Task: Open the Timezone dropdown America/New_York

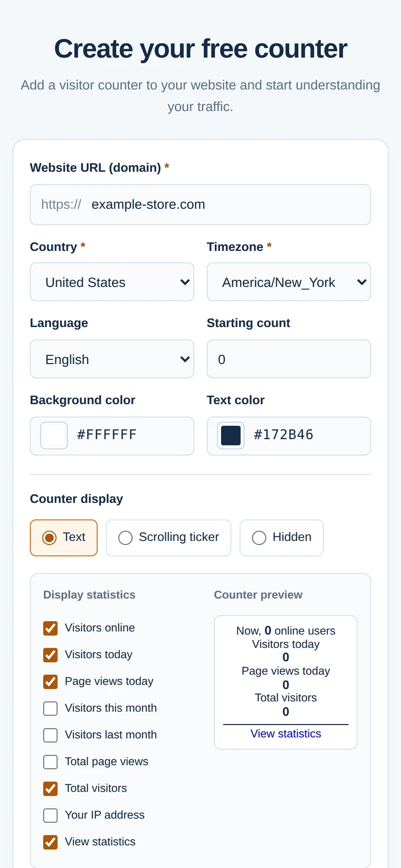Action: pos(289,282)
